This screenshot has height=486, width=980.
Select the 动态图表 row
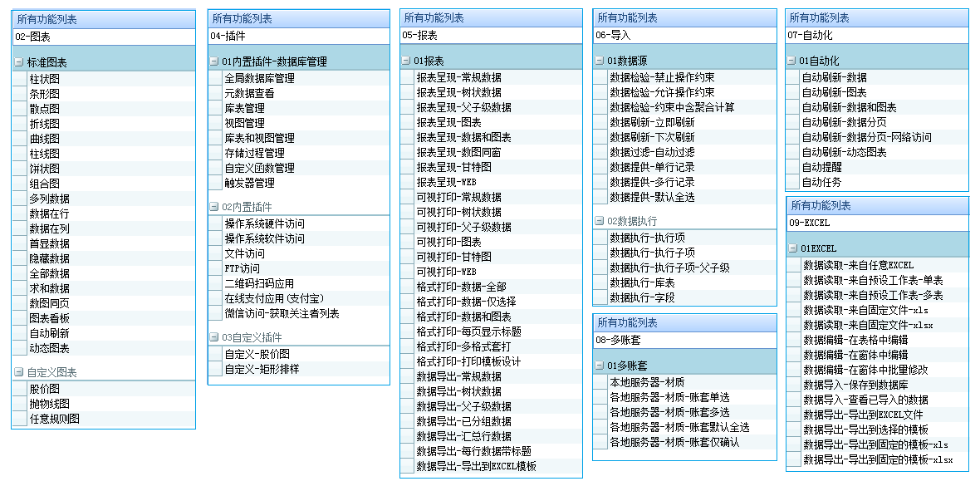[104, 349]
